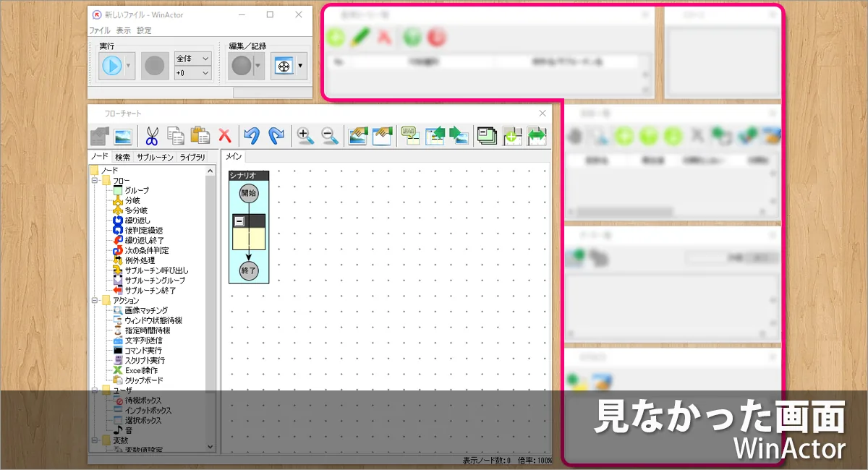Click the green plus add icon in toolbar
The image size is (868, 470).
coord(512,135)
